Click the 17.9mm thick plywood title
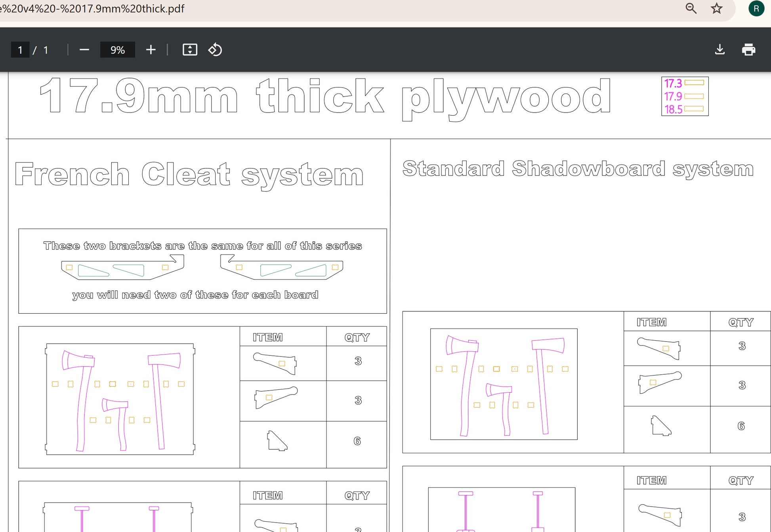The height and width of the screenshot is (532, 771). (x=325, y=97)
